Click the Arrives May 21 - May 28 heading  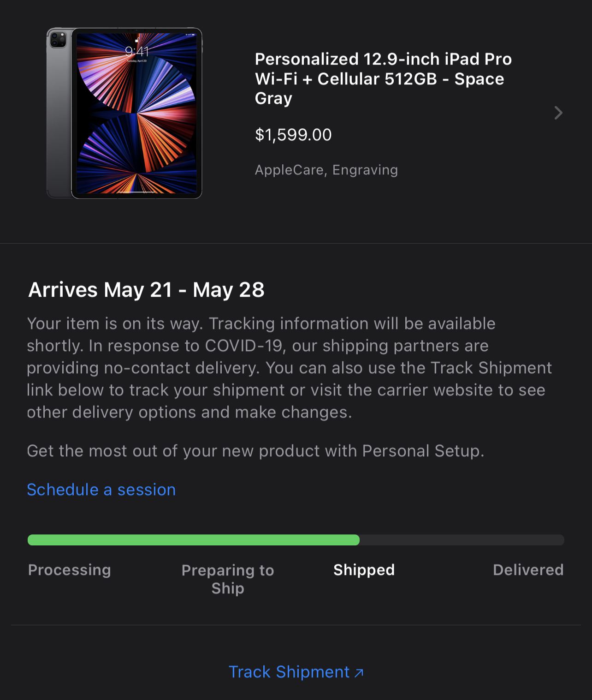tap(146, 290)
